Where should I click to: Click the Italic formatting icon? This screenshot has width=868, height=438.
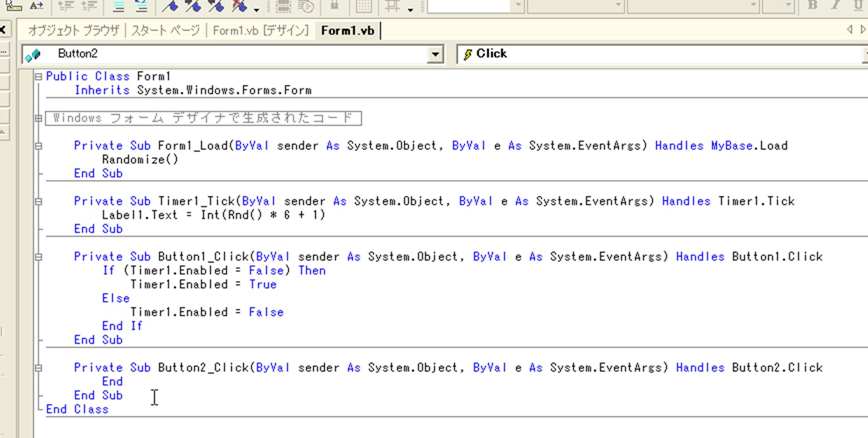coord(835,5)
